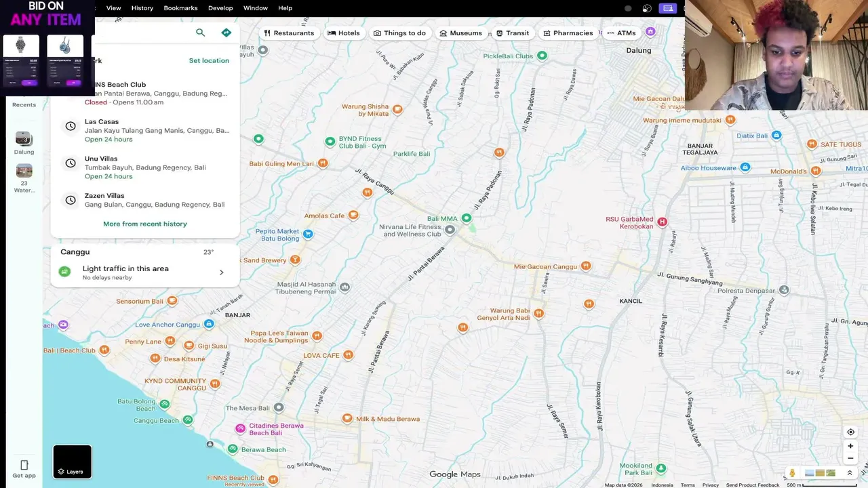
Task: Select the Things to do chip
Action: (400, 33)
